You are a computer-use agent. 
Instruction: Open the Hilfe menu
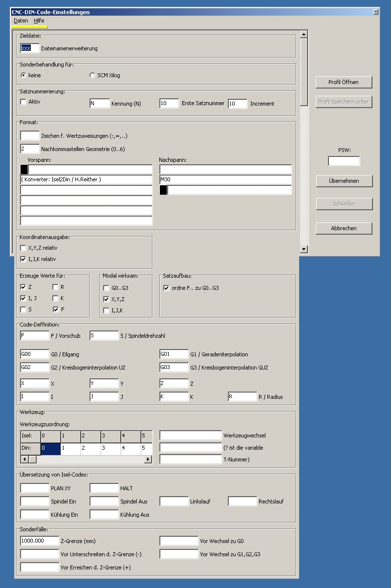pyautogui.click(x=39, y=21)
